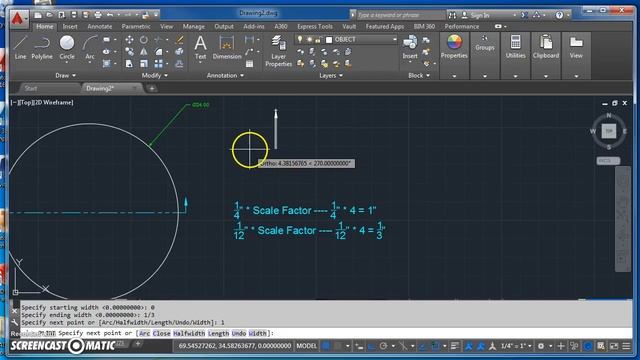Open the Workspace switching gear dropdown

(x=544, y=346)
